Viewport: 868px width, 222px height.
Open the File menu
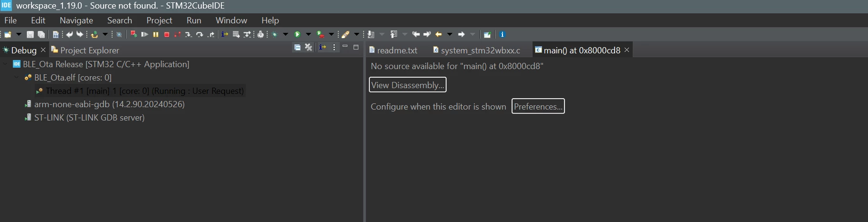click(10, 20)
